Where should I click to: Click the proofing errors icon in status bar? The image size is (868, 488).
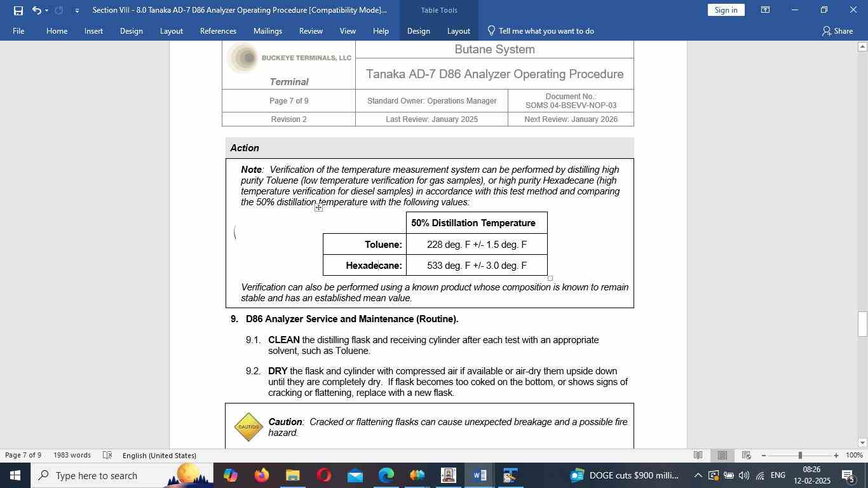pyautogui.click(x=107, y=455)
